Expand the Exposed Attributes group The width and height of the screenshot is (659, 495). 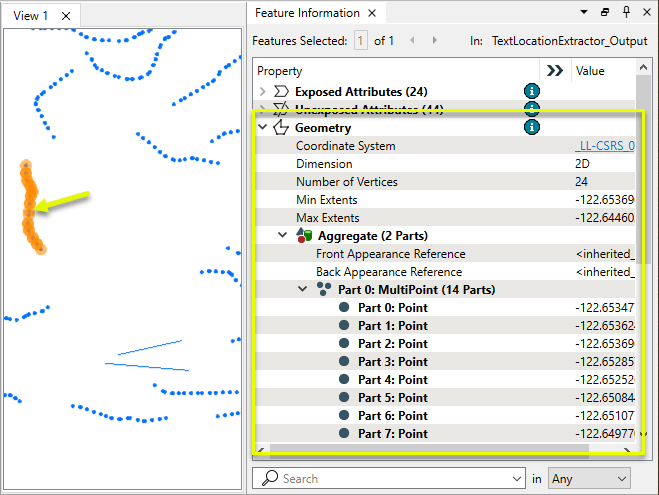(x=262, y=92)
